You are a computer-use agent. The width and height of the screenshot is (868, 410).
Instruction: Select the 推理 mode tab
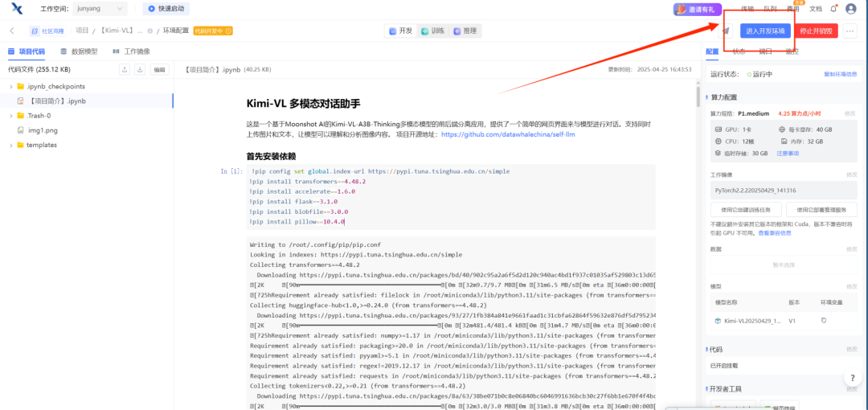[x=465, y=31]
